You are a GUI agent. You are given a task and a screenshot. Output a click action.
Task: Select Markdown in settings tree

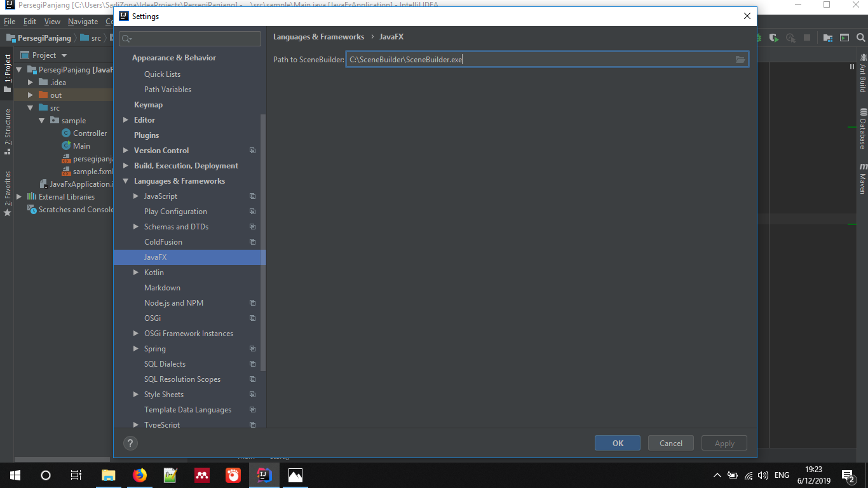(x=162, y=288)
